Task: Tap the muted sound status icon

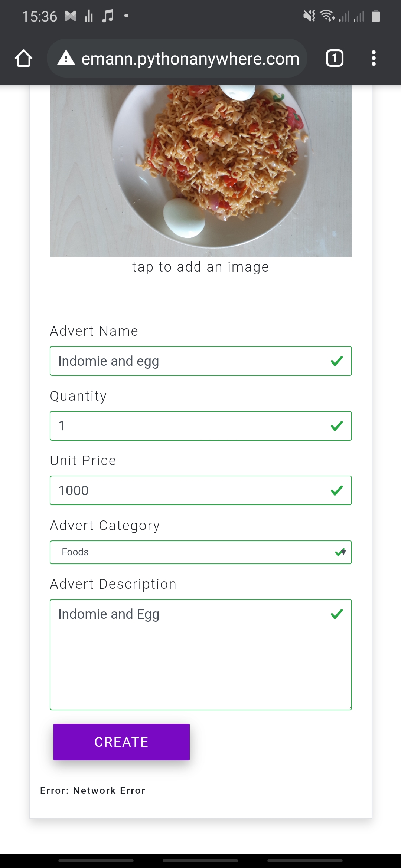Action: [309, 16]
